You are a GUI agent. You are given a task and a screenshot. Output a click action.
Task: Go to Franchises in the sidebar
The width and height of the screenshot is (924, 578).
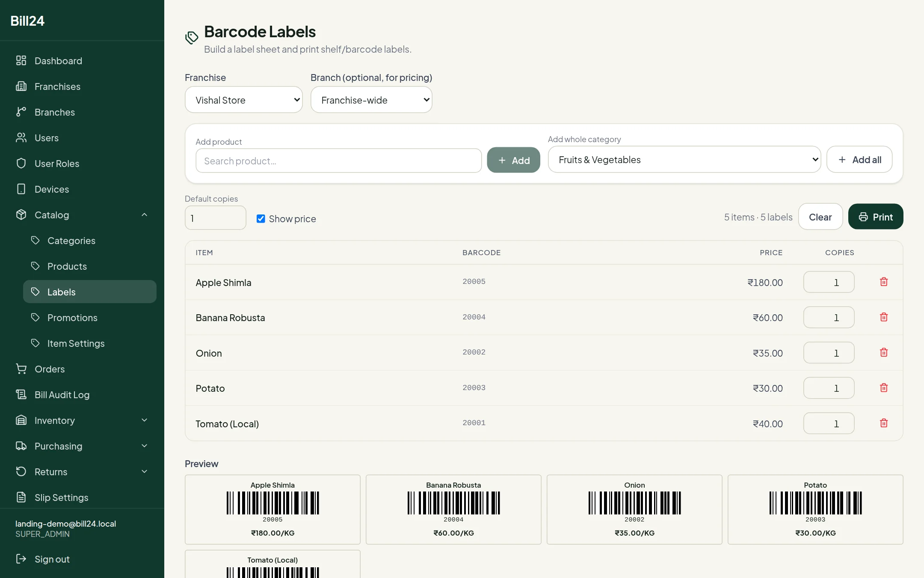pyautogui.click(x=82, y=86)
